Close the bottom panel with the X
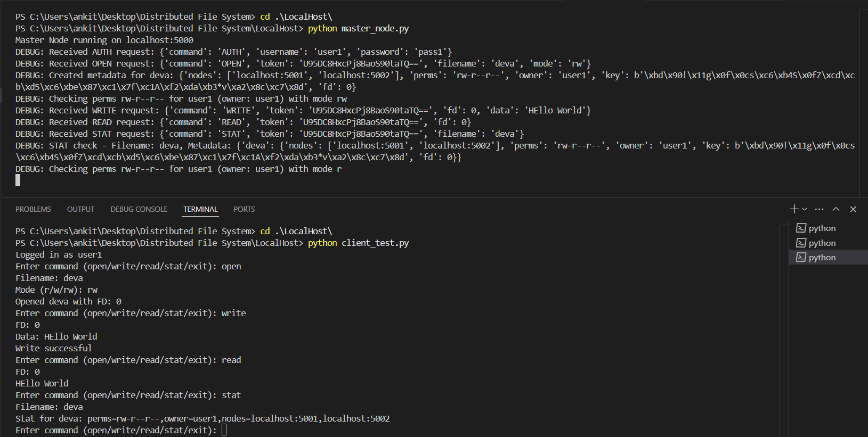 [853, 209]
